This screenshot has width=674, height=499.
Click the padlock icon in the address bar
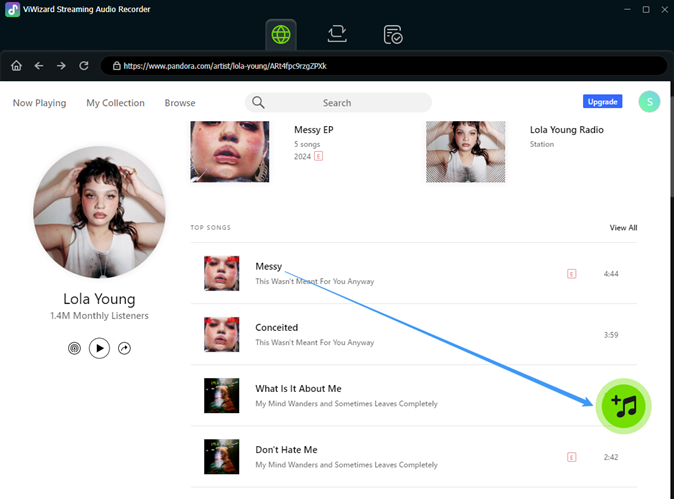(116, 66)
